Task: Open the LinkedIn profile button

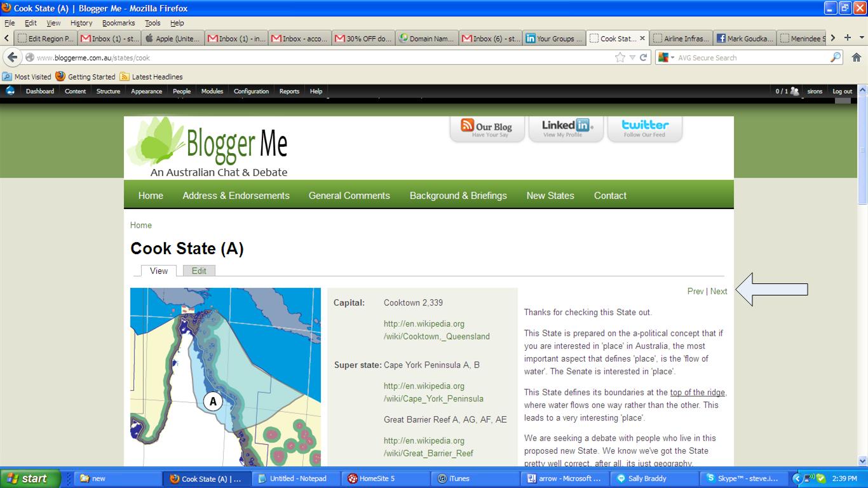Action: pos(567,128)
